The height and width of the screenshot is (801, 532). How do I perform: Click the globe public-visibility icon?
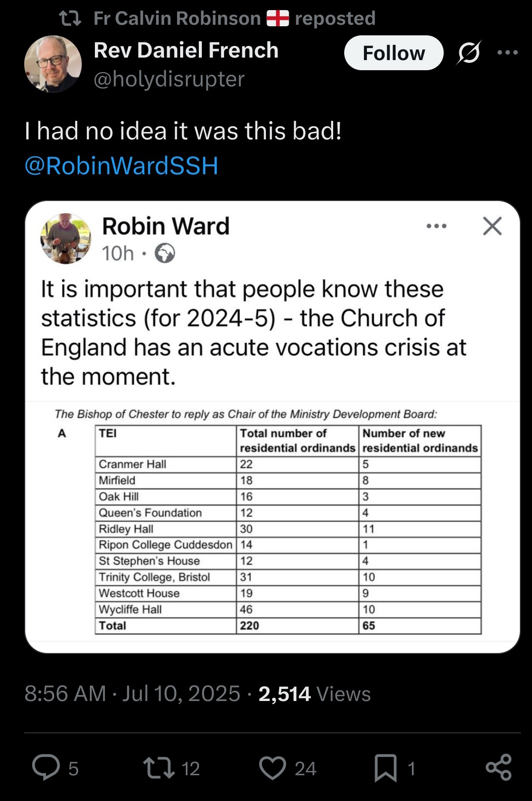pyautogui.click(x=165, y=254)
